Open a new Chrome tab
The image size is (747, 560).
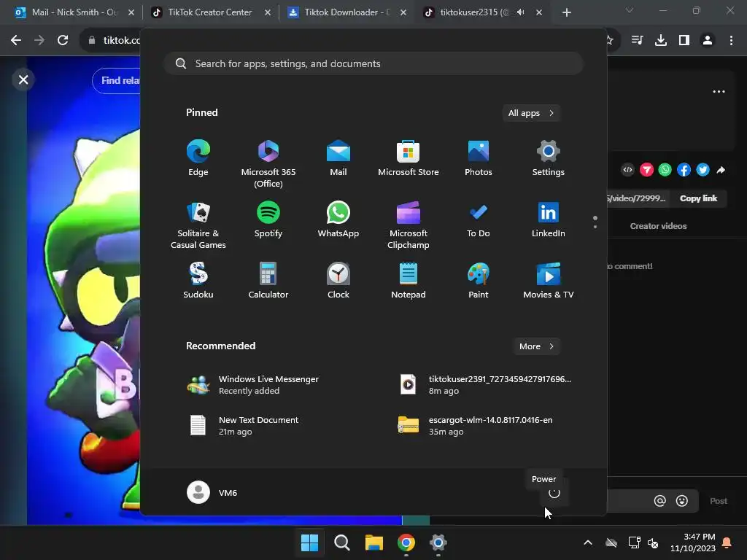566,12
